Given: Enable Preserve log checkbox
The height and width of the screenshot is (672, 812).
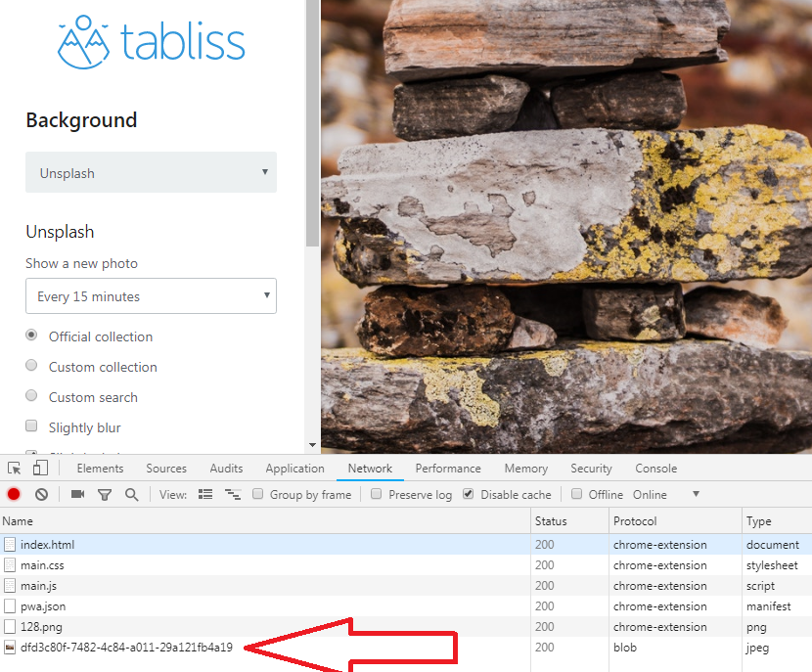Looking at the screenshot, I should click(x=377, y=494).
